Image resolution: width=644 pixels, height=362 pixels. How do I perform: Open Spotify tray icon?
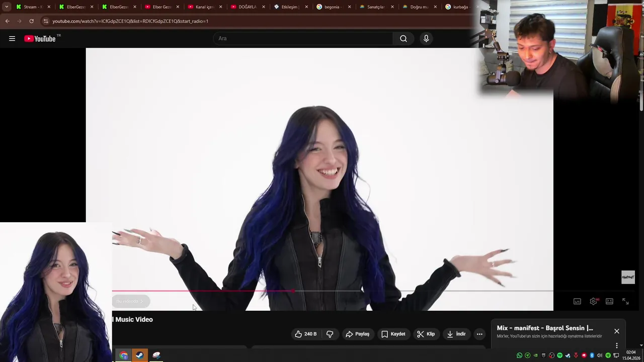tap(559, 355)
